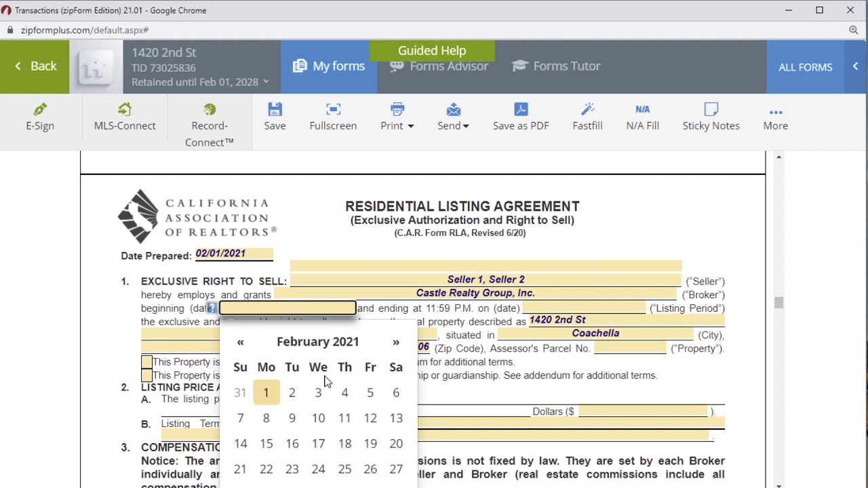The width and height of the screenshot is (868, 488).
Task: Click the beginning date input field
Action: 288,308
